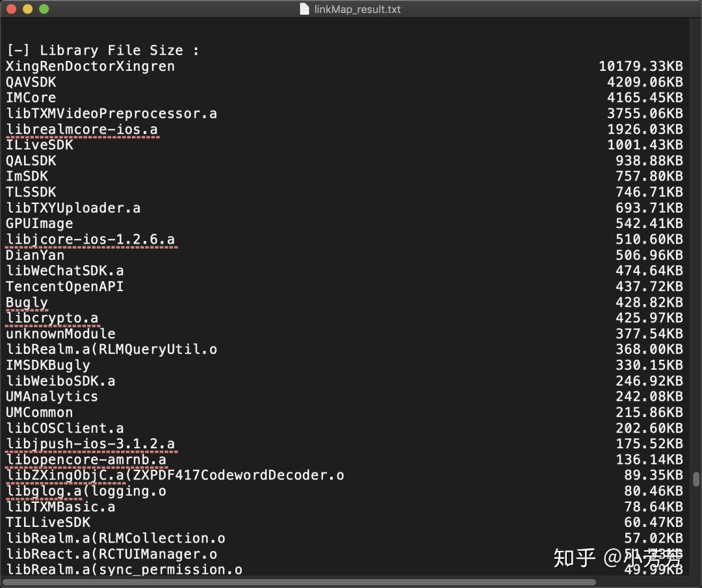Click the linkMap_result.txt document proxy icon
The image size is (702, 588).
click(303, 9)
